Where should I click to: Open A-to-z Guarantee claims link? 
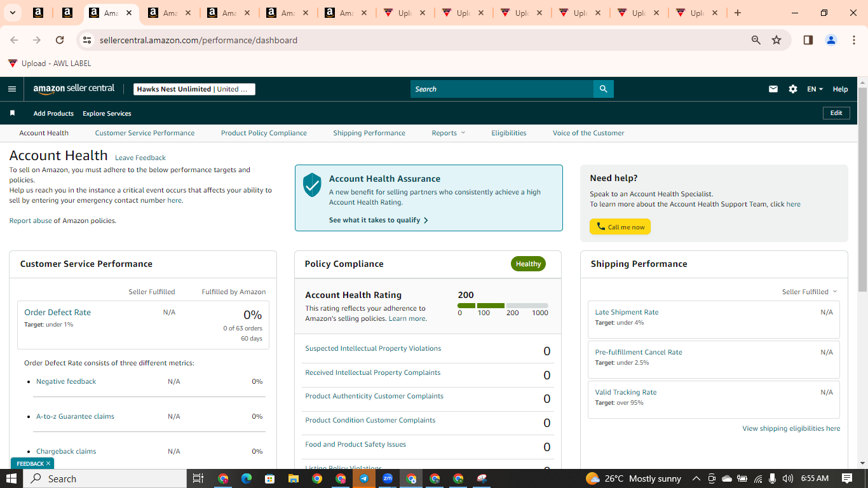pyautogui.click(x=75, y=416)
